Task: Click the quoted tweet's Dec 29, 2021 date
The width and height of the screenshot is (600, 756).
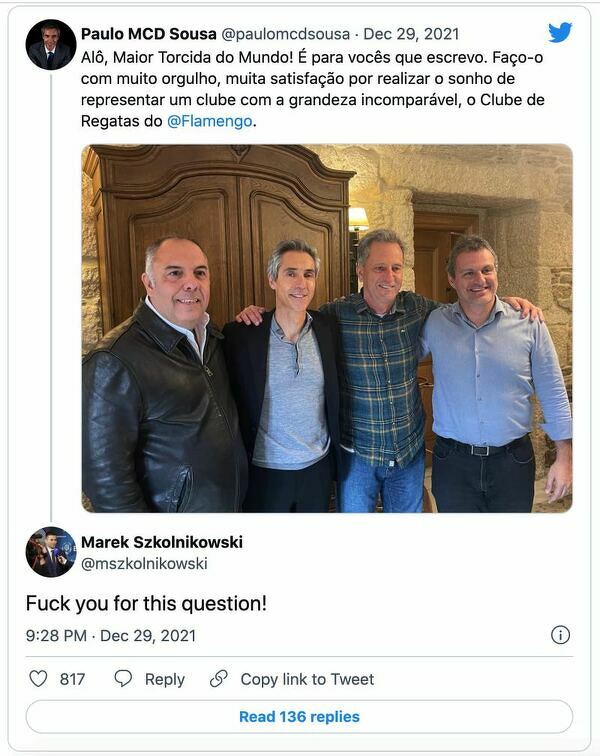Action: pyautogui.click(x=411, y=34)
